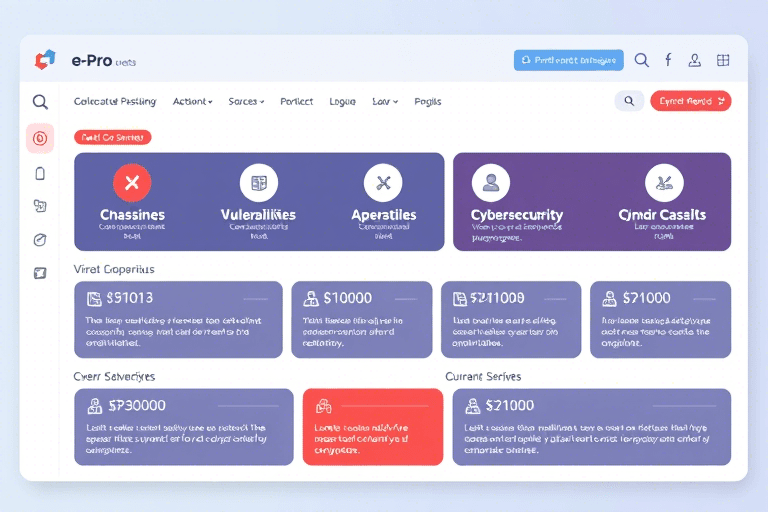The height and width of the screenshot is (512, 768).
Task: Open the Pagils menu item
Action: click(427, 101)
